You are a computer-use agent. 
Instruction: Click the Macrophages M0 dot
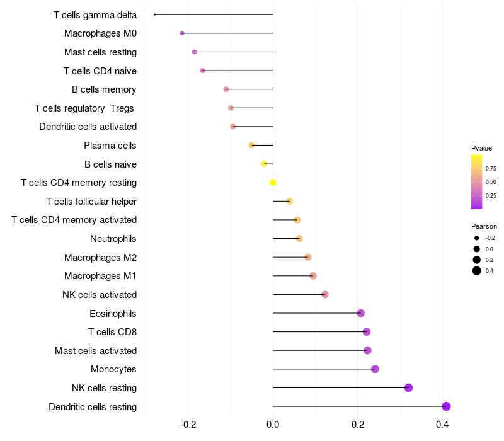click(x=182, y=33)
